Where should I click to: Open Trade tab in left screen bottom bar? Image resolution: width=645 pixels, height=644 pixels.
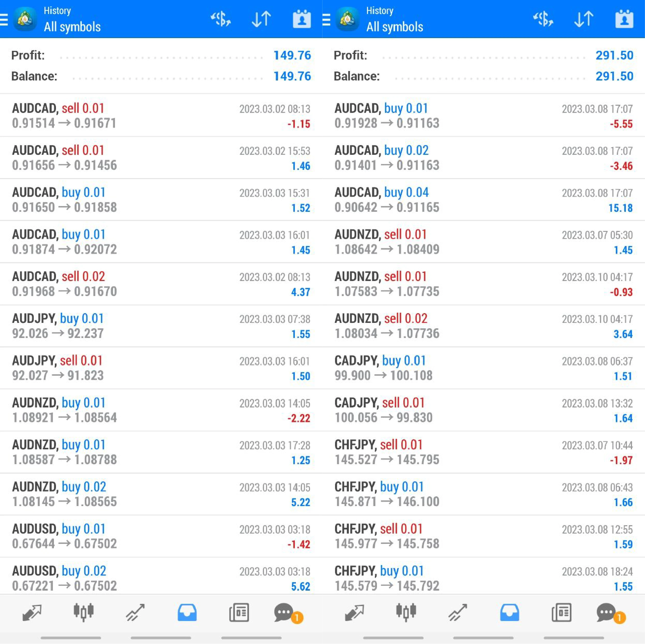point(135,613)
